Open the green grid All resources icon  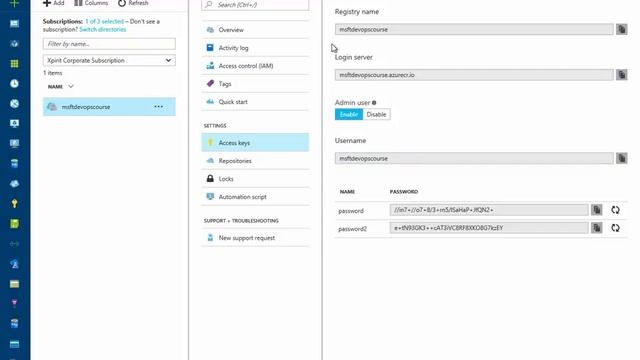tap(14, 63)
